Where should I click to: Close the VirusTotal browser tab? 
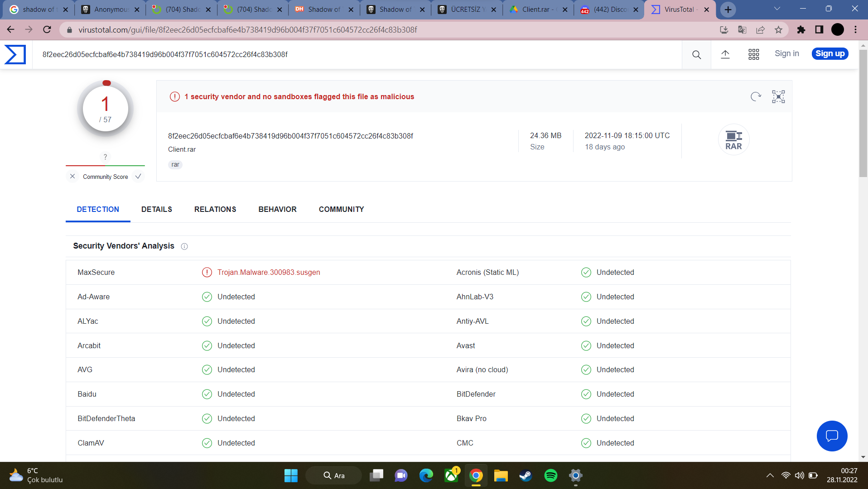tap(706, 10)
